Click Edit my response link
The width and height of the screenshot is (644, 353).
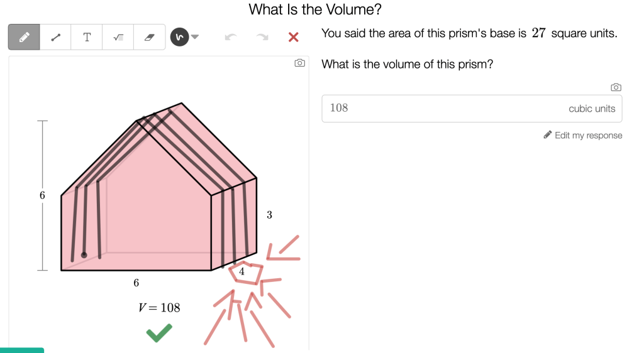coord(583,135)
